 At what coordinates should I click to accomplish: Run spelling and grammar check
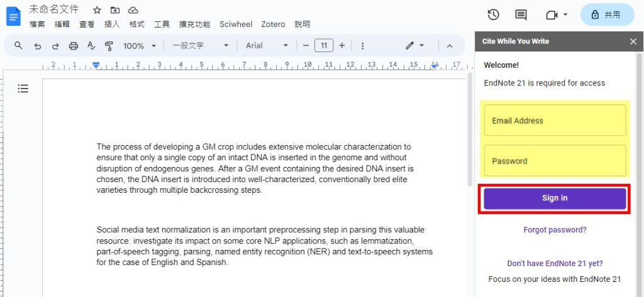click(91, 46)
